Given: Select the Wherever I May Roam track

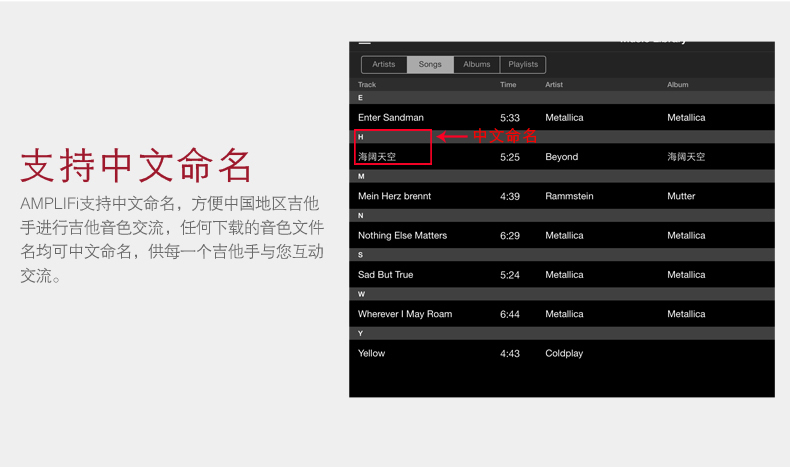Looking at the screenshot, I should click(x=405, y=314).
